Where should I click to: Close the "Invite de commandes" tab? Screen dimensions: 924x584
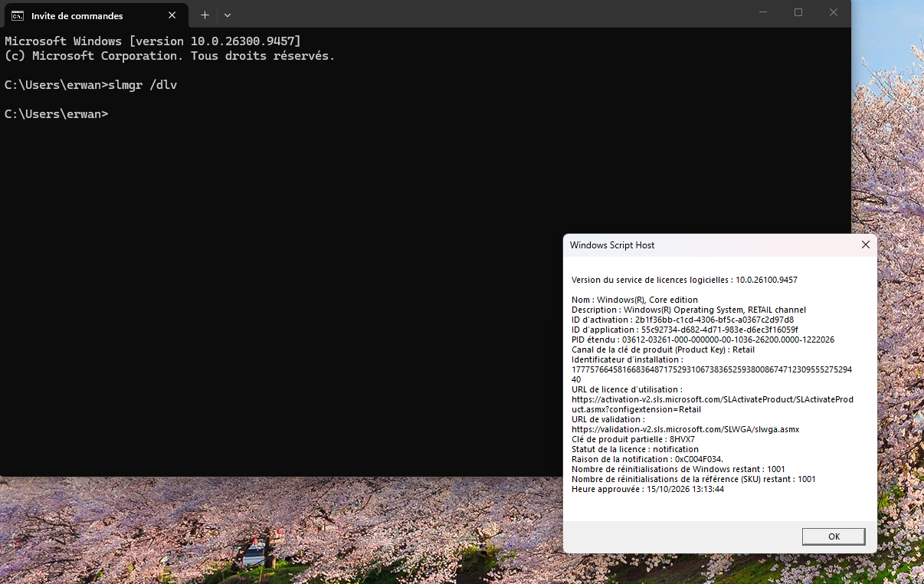tap(172, 15)
